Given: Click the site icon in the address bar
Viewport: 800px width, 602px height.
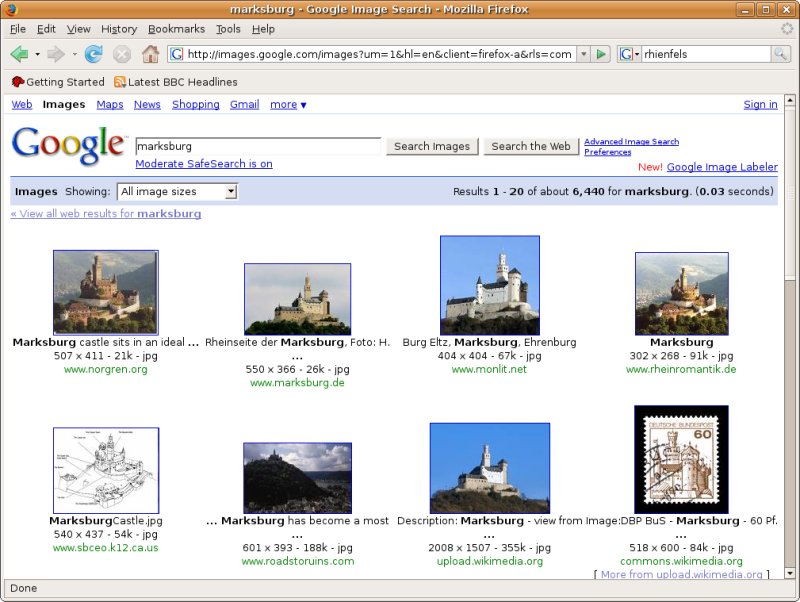Looking at the screenshot, I should click(177, 54).
